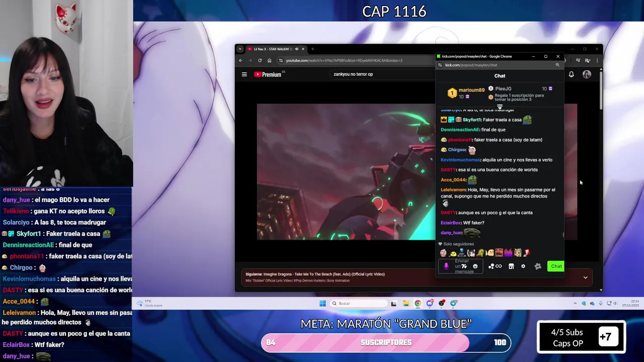Open Task View on taskbar
This screenshot has height=362, width=644.
pyautogui.click(x=393, y=303)
